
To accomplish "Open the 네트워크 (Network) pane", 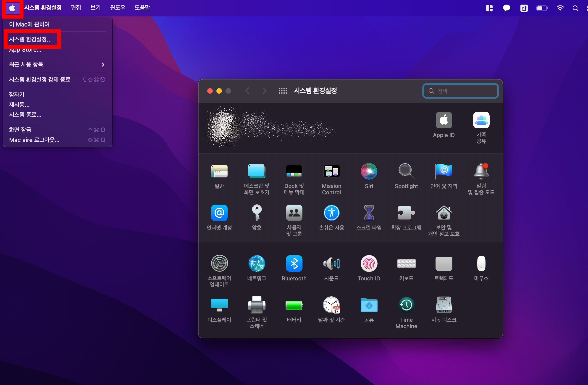I will pyautogui.click(x=256, y=264).
